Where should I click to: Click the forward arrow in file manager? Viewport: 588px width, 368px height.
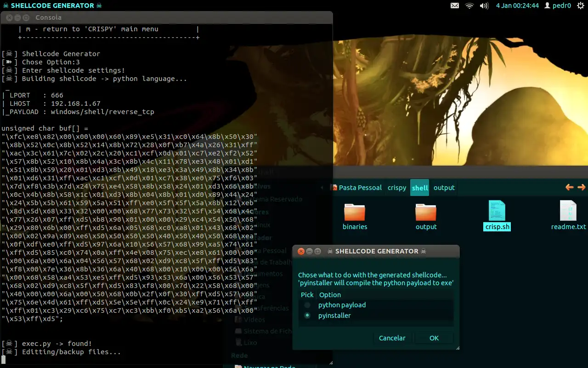[x=581, y=187]
